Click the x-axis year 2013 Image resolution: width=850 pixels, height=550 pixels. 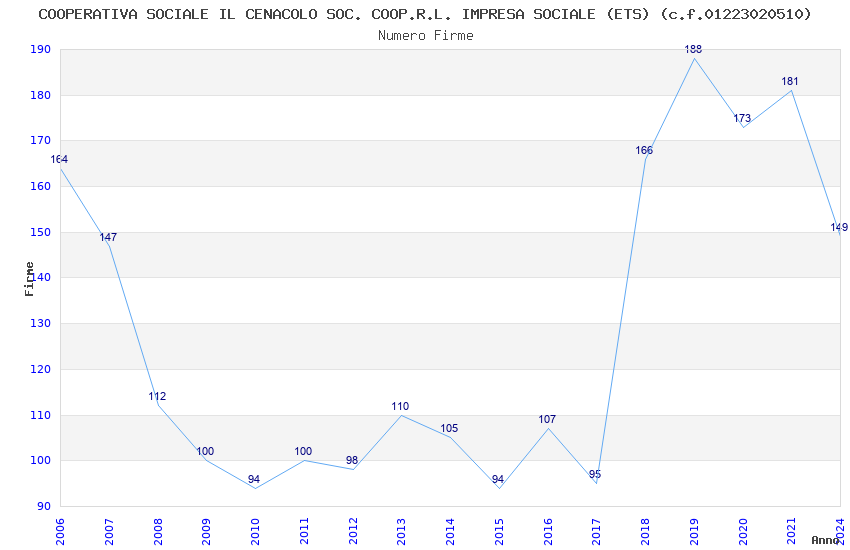tap(401, 532)
